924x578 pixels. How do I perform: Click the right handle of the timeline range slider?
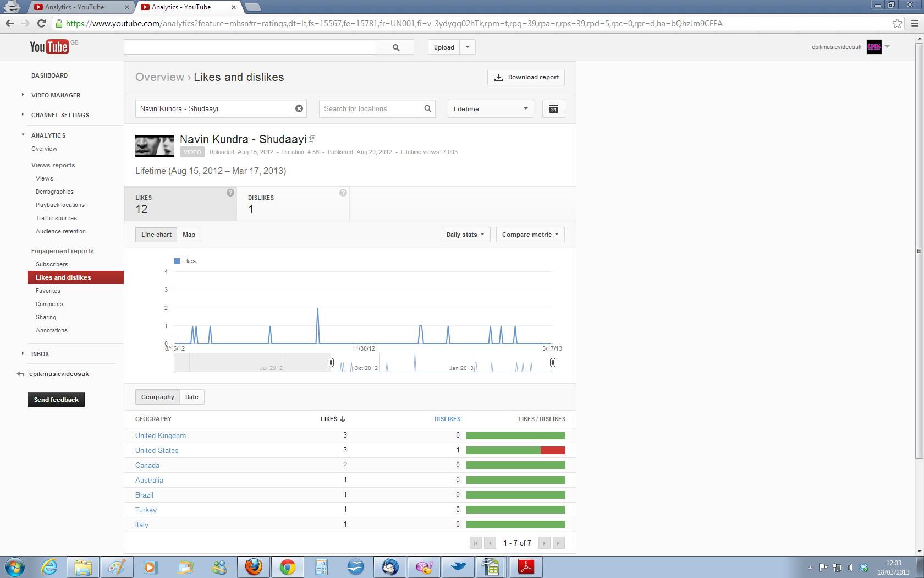[553, 362]
